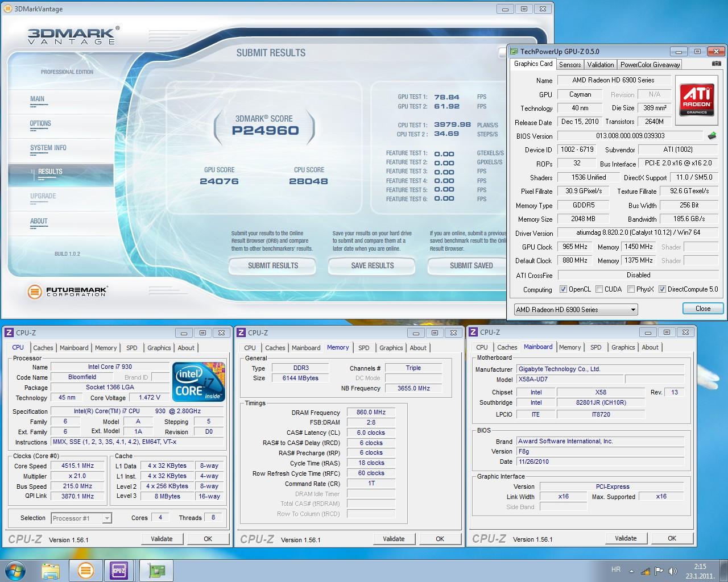The height and width of the screenshot is (582, 728).
Task: Click the SAVE RESULTS button
Action: (x=373, y=265)
